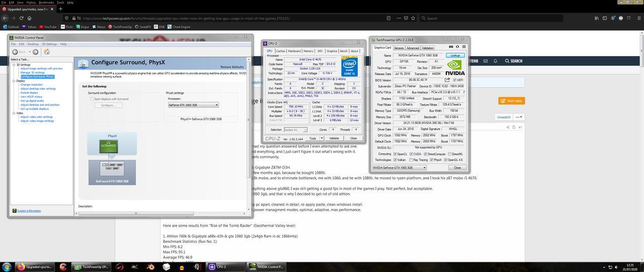Image resolution: width=644 pixels, height=272 pixels.
Task: Open the CPU-Z Tools dropdown arrow
Action: tap(322, 138)
